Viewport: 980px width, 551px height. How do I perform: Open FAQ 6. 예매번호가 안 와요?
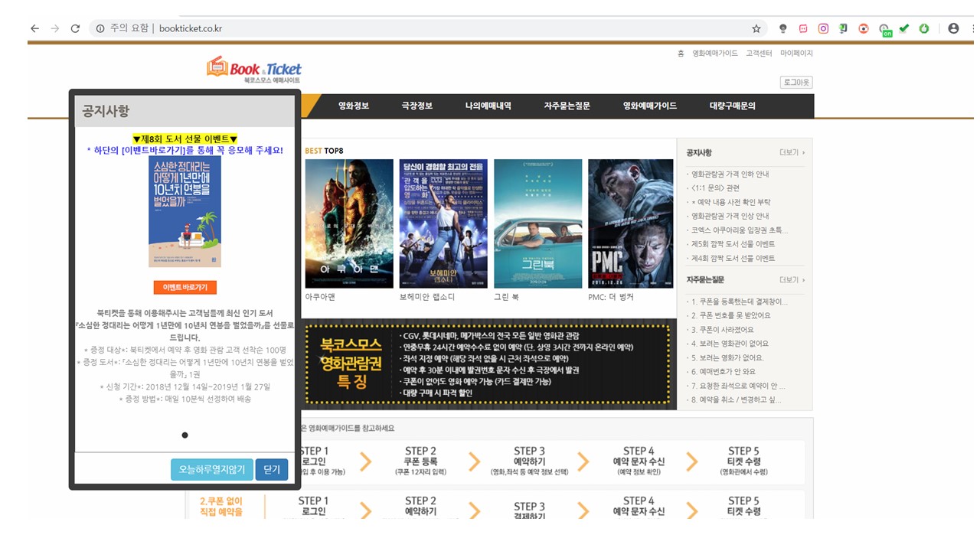[724, 372]
